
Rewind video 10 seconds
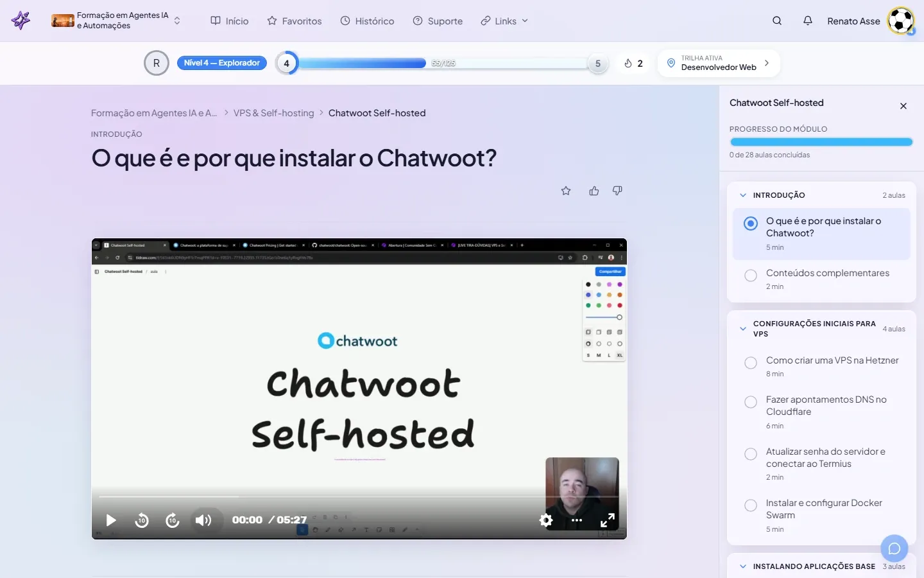(x=142, y=520)
